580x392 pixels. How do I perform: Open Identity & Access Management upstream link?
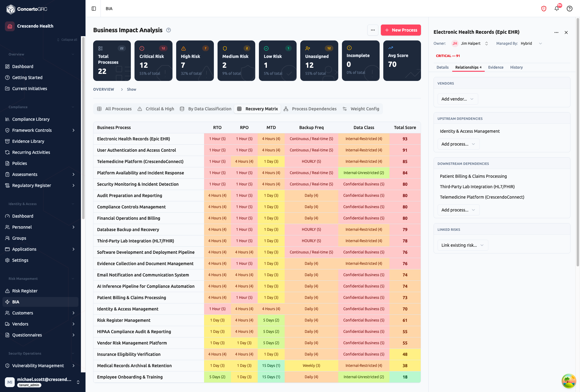470,131
